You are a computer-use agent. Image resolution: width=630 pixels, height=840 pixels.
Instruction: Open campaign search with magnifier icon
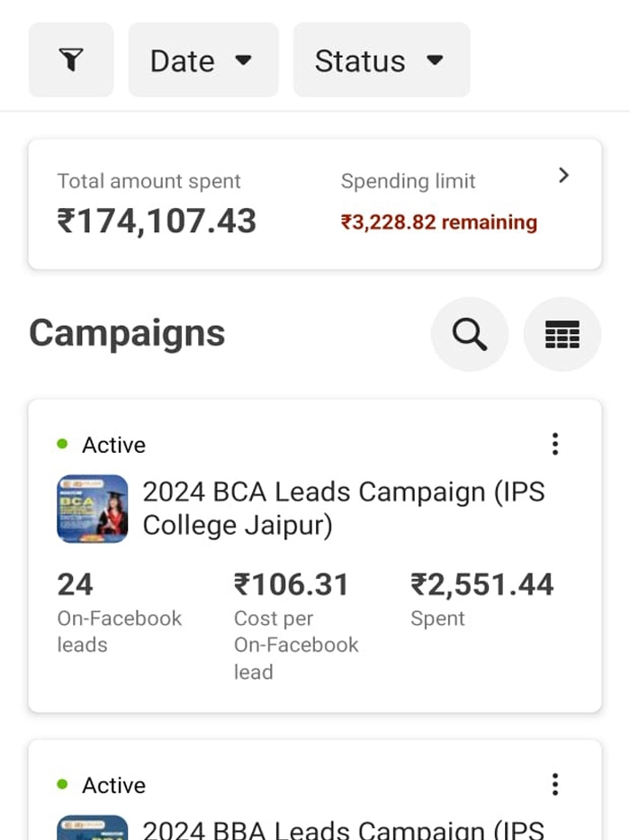469,333
